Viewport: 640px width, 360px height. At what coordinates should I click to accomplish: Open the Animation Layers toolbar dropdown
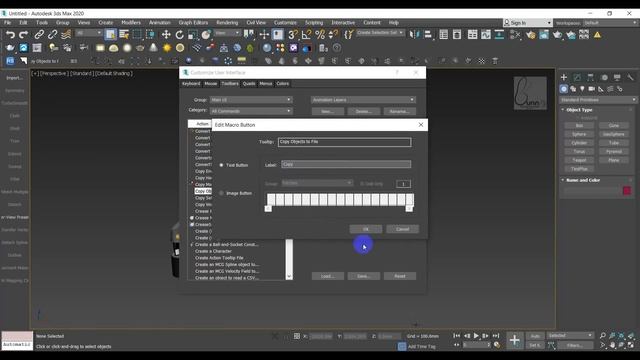pyautogui.click(x=363, y=100)
